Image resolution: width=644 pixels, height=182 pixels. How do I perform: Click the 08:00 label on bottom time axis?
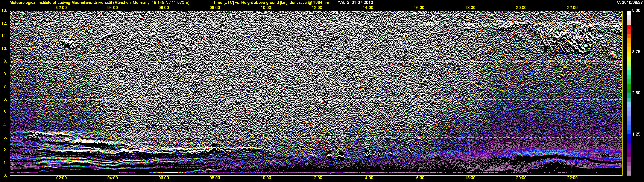coord(214,178)
